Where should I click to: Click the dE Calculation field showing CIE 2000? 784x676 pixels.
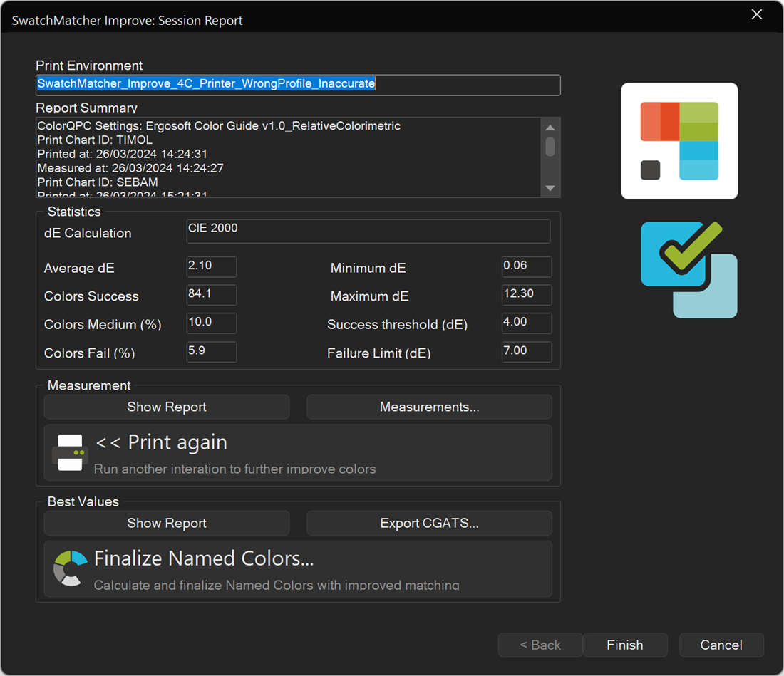coord(368,232)
